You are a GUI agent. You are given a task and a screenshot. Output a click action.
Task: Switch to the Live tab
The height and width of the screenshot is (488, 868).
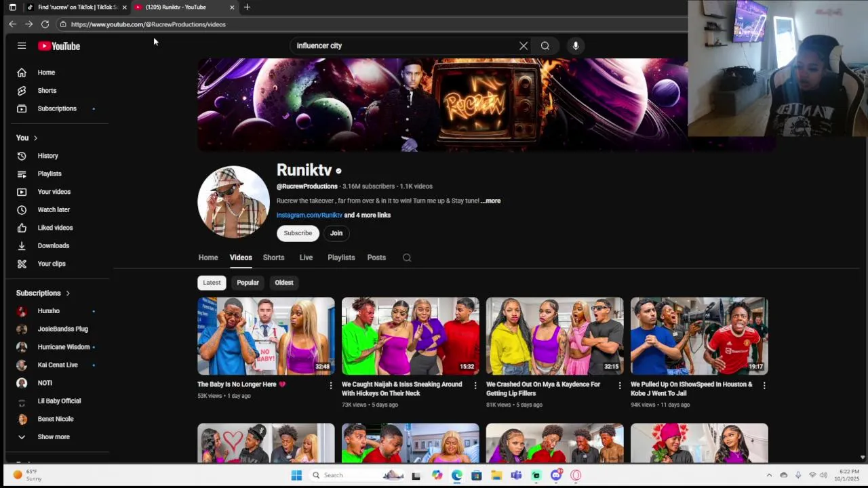pyautogui.click(x=306, y=258)
